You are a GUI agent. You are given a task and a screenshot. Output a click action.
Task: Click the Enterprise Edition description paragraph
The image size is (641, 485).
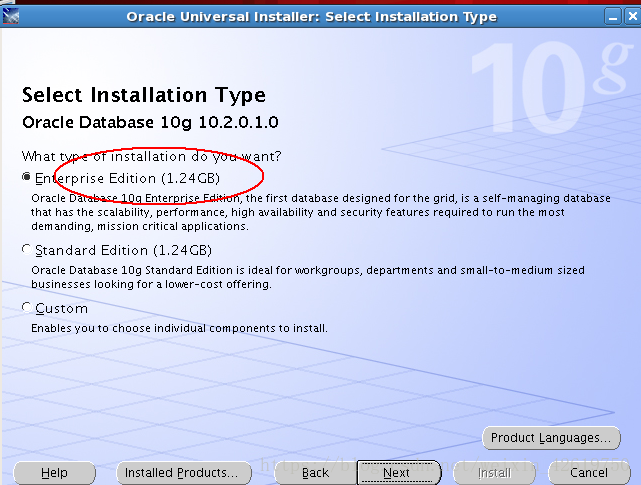[x=321, y=212]
